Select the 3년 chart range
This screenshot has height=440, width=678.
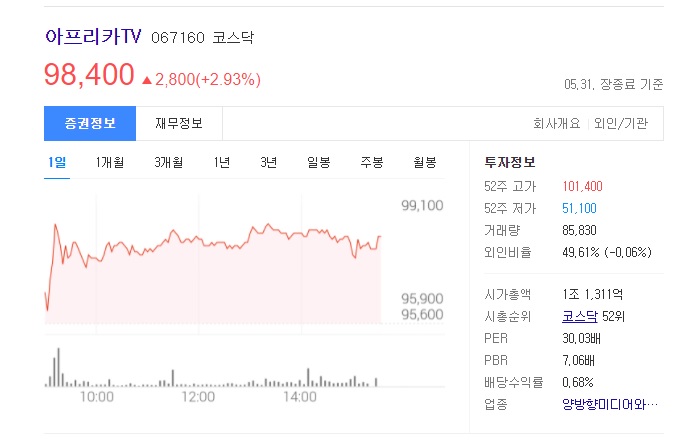coord(268,163)
